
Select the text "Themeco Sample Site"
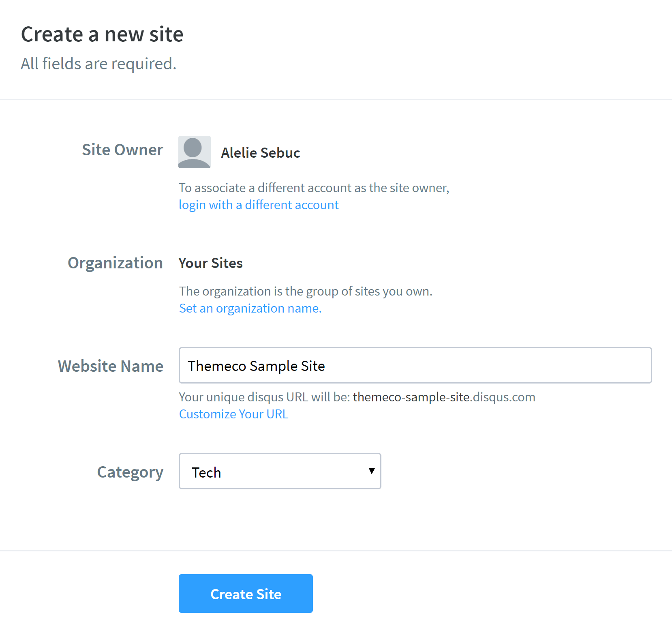pyautogui.click(x=256, y=365)
